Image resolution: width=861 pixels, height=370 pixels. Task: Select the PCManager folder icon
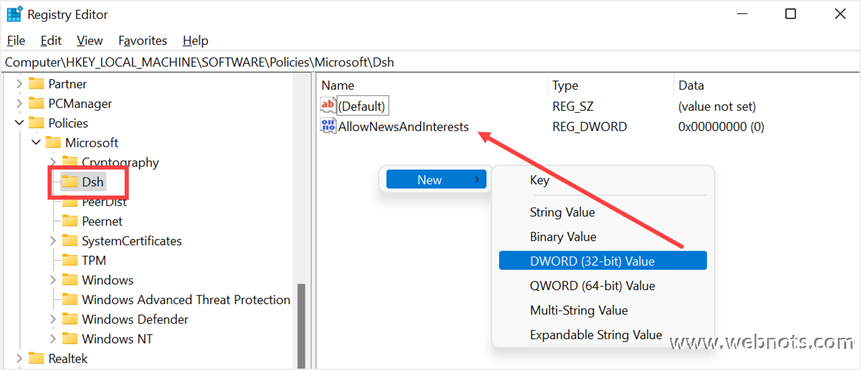pos(36,103)
